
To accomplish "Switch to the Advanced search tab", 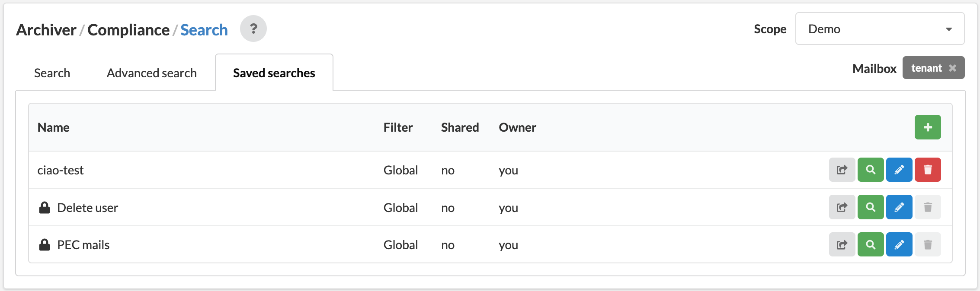I will [152, 73].
